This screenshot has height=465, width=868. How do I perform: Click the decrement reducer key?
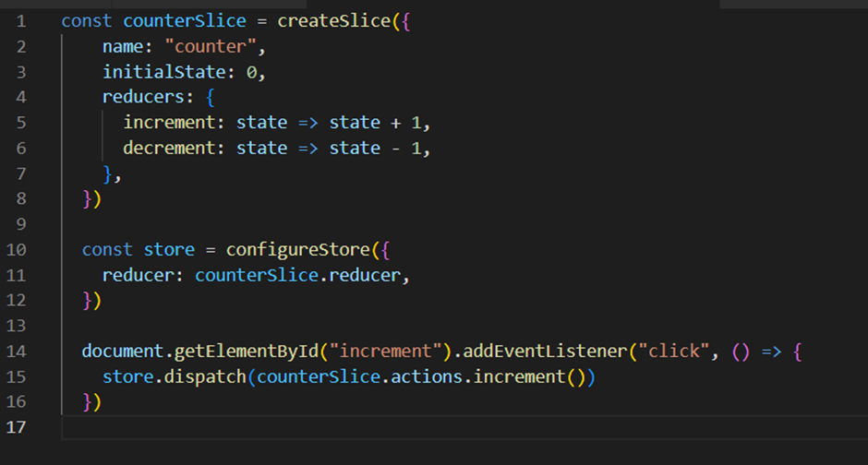[169, 149]
